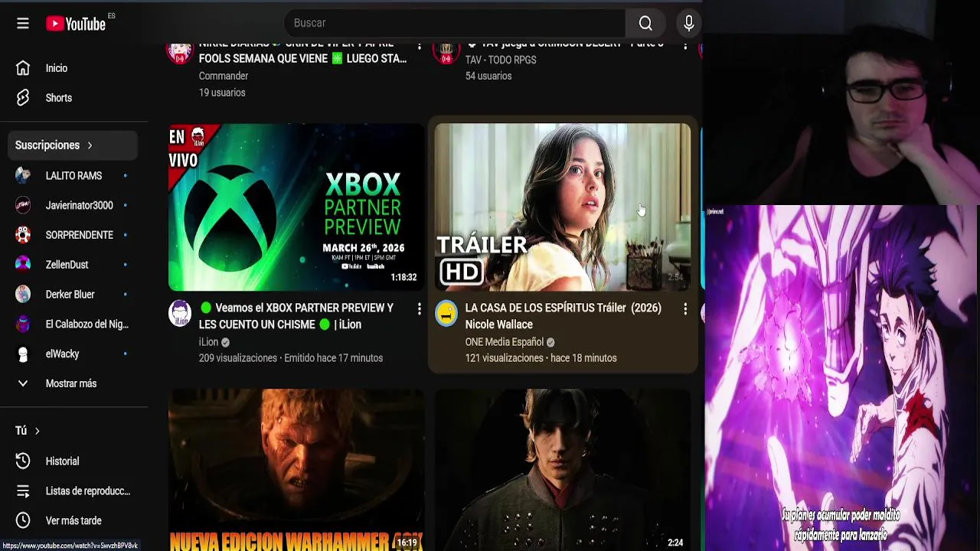
Task: Click the Javierinator3000 avatar icon
Action: [x=23, y=205]
